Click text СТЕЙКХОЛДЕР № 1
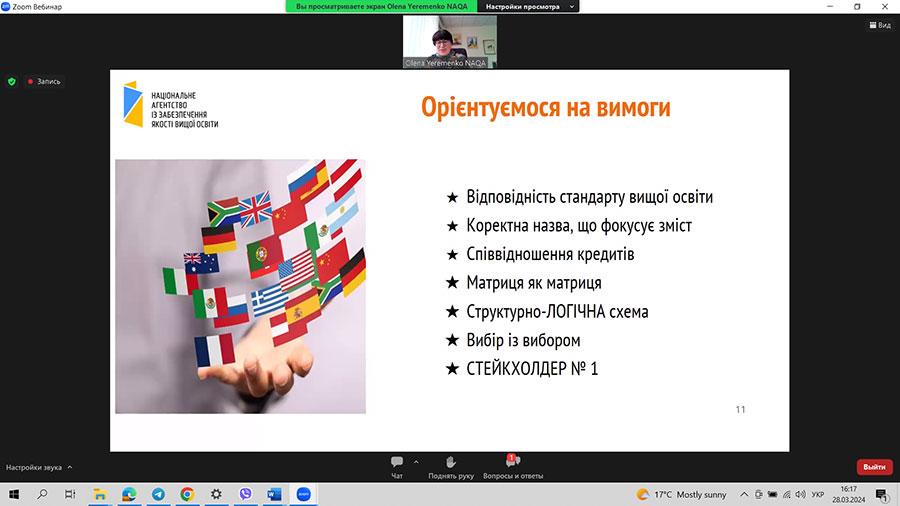 coord(532,368)
